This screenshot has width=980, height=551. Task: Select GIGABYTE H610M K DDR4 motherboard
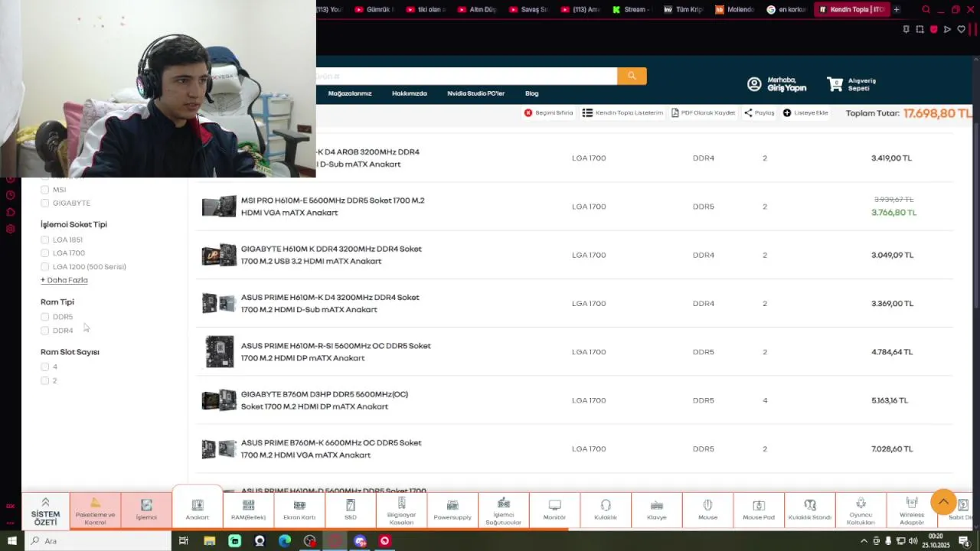pyautogui.click(x=332, y=255)
